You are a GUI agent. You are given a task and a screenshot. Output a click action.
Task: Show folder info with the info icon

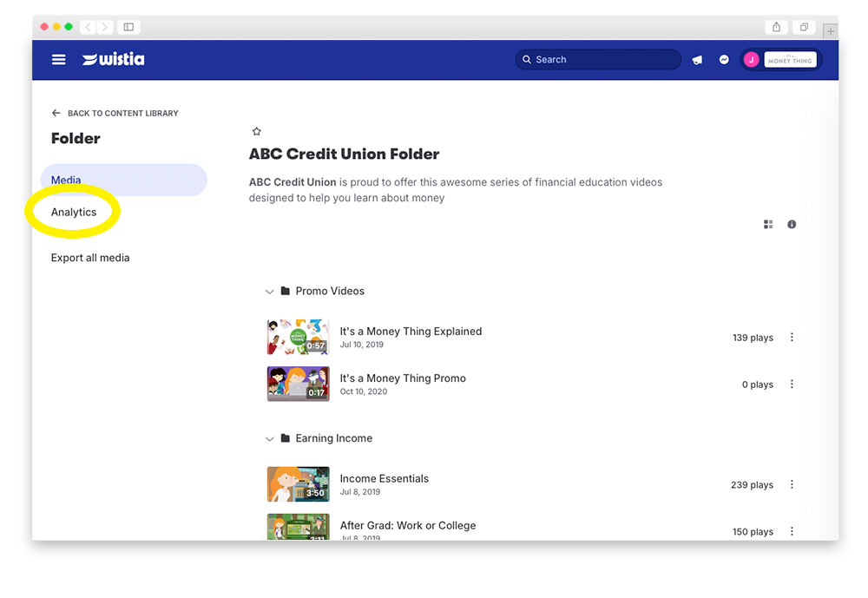(792, 224)
